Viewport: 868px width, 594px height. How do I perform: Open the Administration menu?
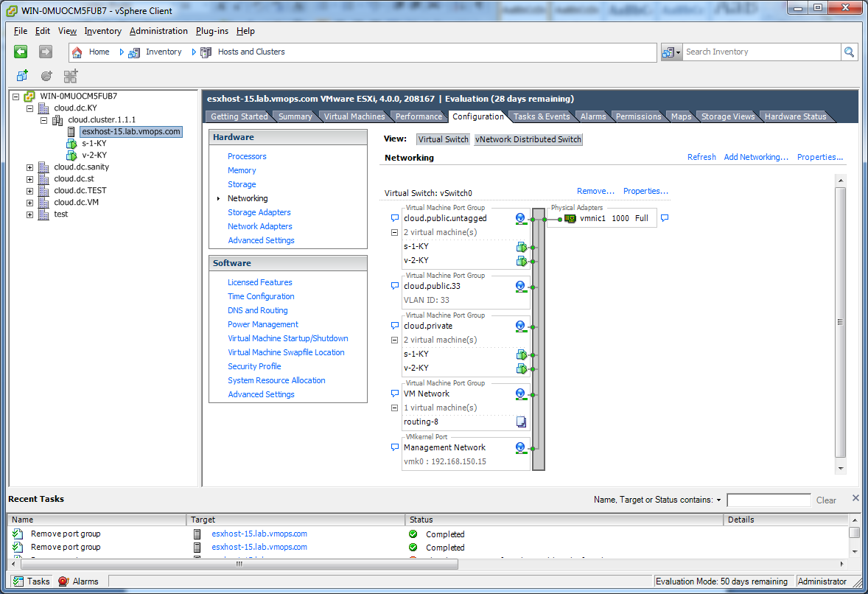click(x=158, y=31)
